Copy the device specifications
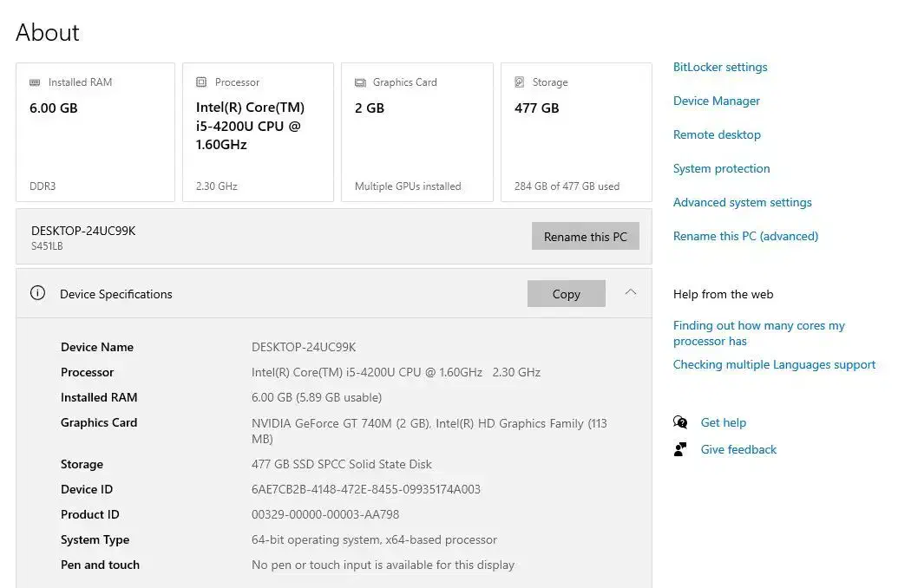The height and width of the screenshot is (588, 898). tap(566, 294)
